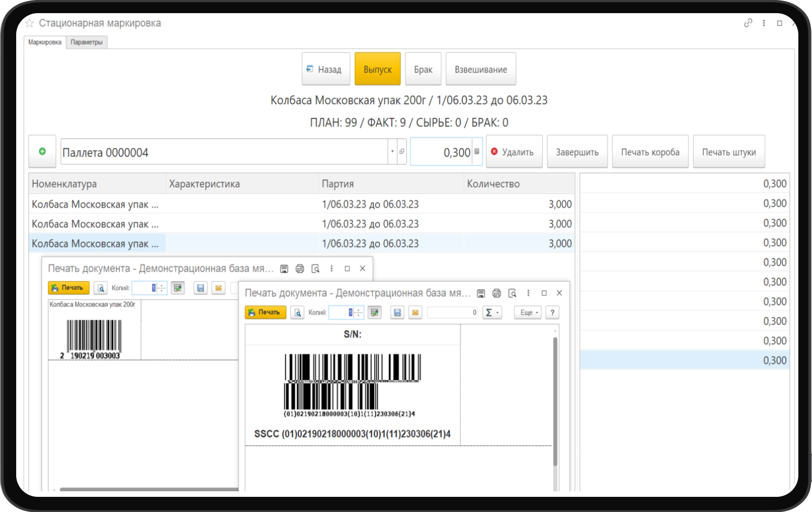Open more options menu in front Печать документа
812x512 pixels.
pyautogui.click(x=528, y=293)
